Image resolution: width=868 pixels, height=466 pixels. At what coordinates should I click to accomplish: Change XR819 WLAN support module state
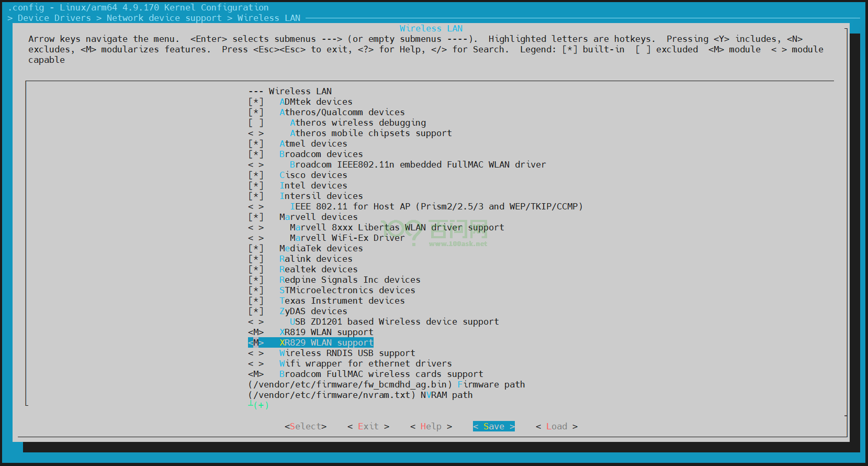coord(256,332)
